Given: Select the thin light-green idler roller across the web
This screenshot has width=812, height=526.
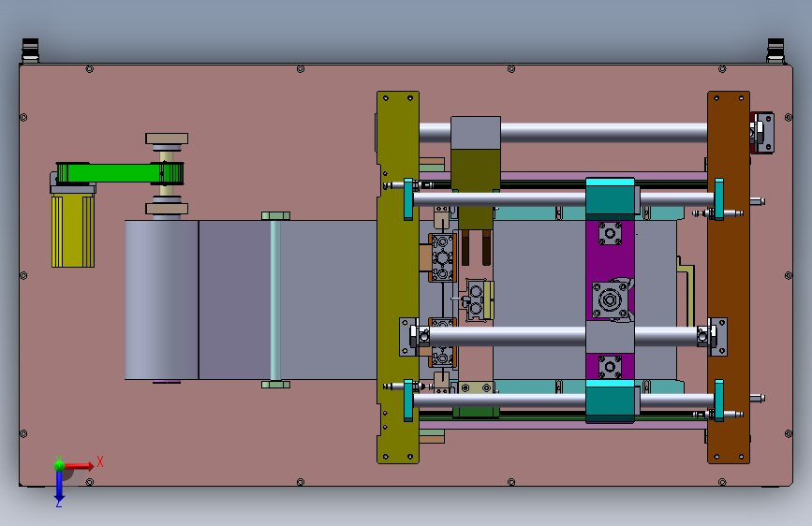Looking at the screenshot, I should point(275,300).
